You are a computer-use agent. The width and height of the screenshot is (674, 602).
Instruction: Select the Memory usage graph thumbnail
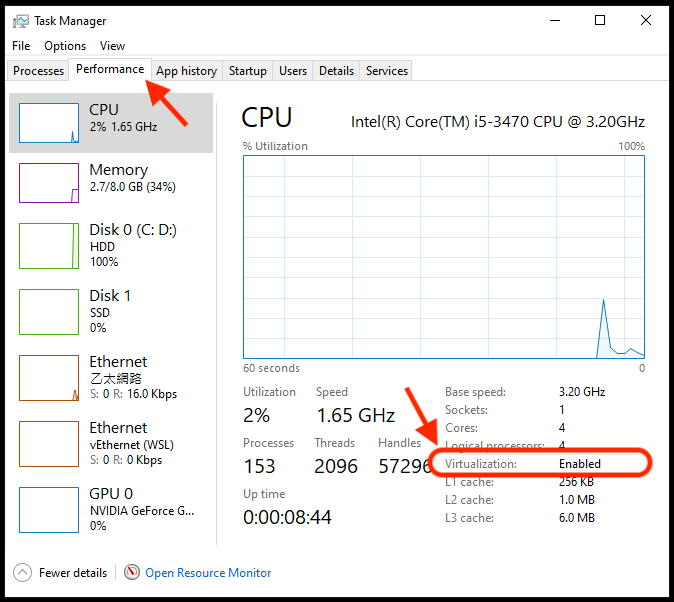tap(49, 183)
